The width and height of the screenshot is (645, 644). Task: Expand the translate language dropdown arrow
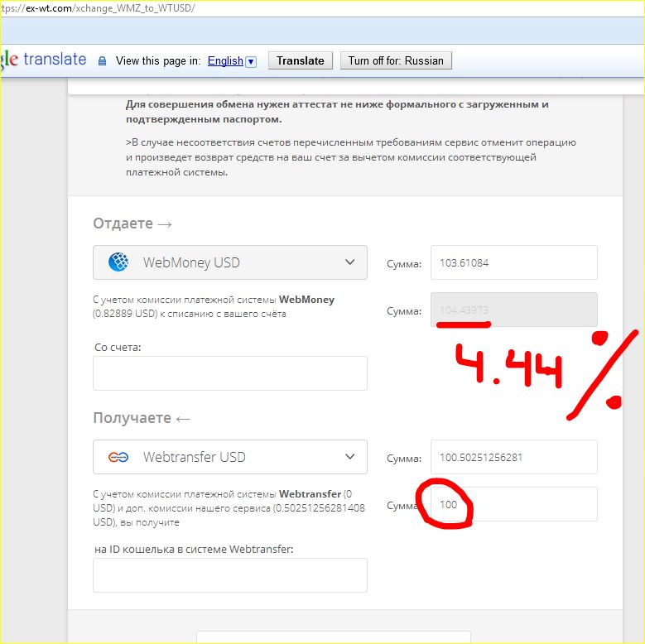point(251,62)
